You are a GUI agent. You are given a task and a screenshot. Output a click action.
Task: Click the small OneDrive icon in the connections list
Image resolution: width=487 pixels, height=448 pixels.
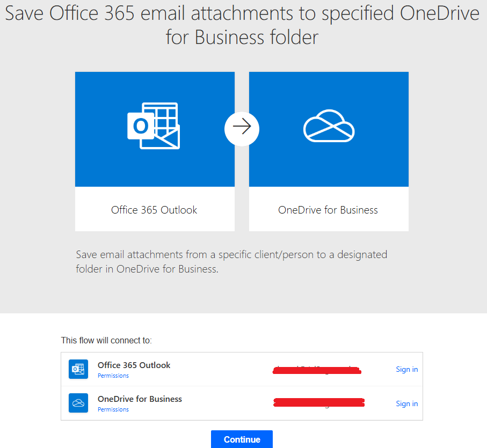78,403
